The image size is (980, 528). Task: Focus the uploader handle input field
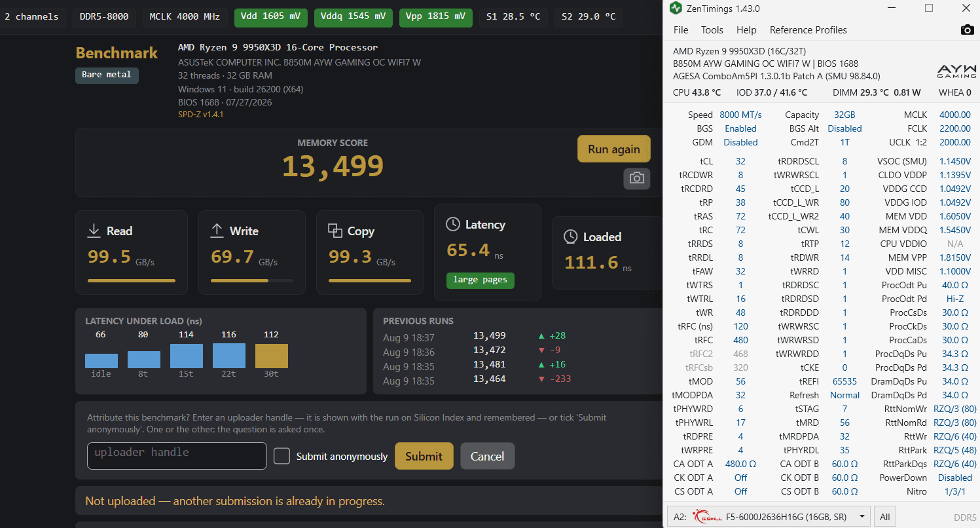(x=177, y=456)
